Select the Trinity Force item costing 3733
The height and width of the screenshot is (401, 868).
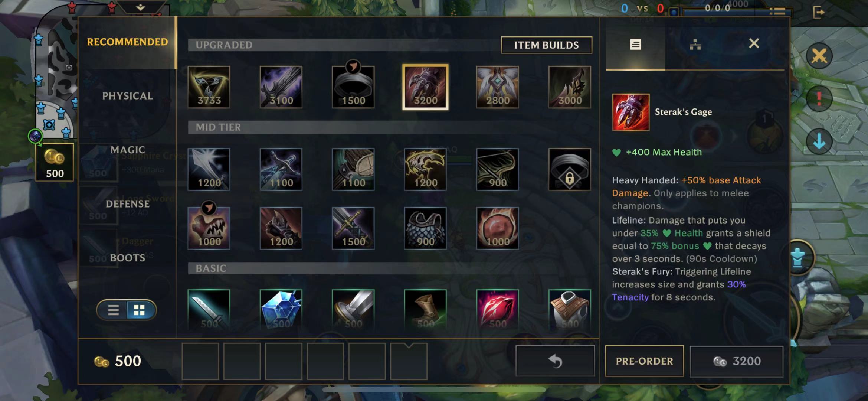tap(209, 87)
